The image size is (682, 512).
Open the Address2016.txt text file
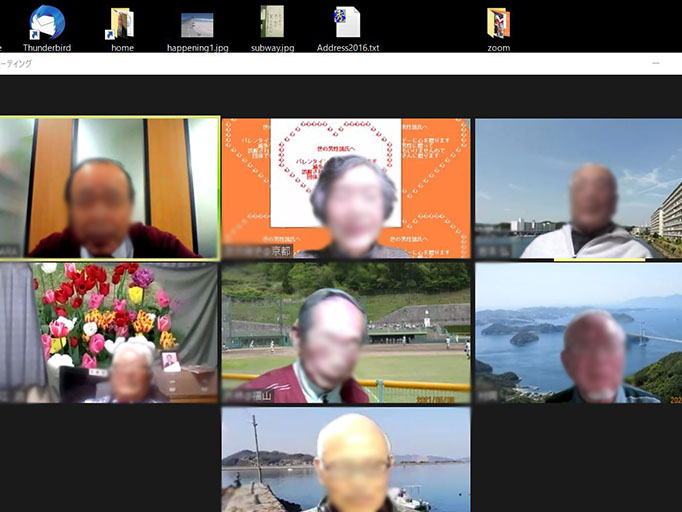(x=347, y=25)
